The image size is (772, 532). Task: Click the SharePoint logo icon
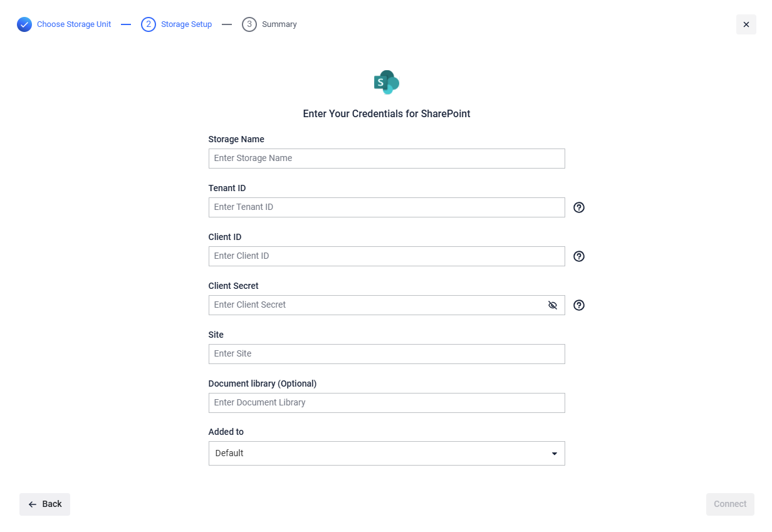387,82
